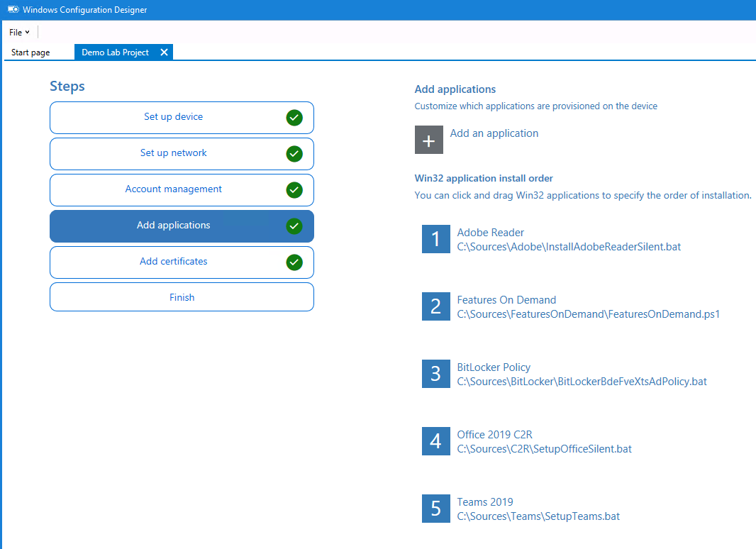Screen dimensions: 756x549
Task: Select the BitLocker Policy application name
Action: pyautogui.click(x=494, y=367)
